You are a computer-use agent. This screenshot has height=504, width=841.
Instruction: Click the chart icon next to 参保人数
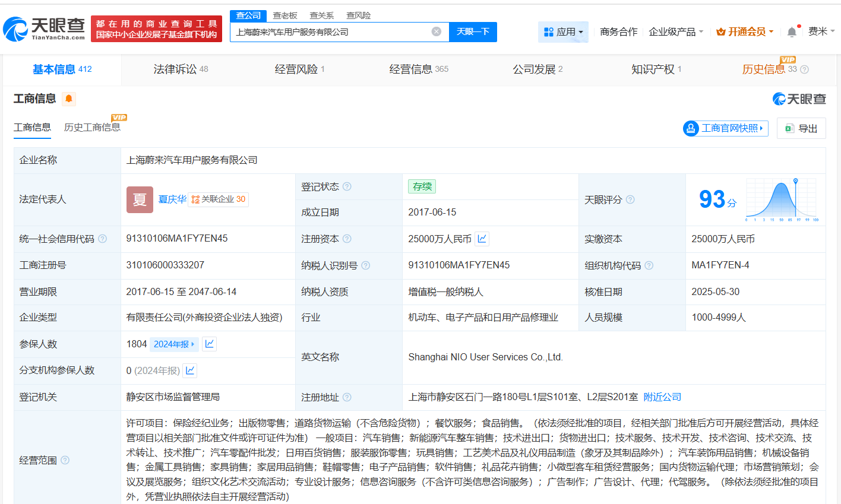point(209,344)
